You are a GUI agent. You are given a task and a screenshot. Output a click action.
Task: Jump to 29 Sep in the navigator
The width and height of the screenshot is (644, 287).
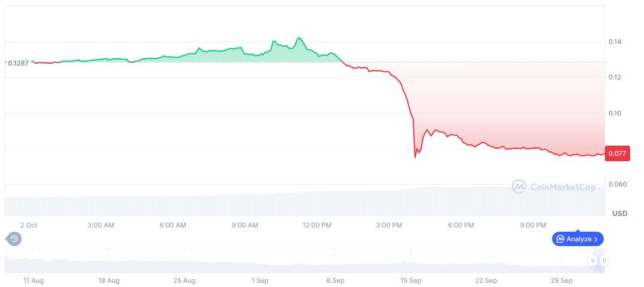click(x=562, y=280)
